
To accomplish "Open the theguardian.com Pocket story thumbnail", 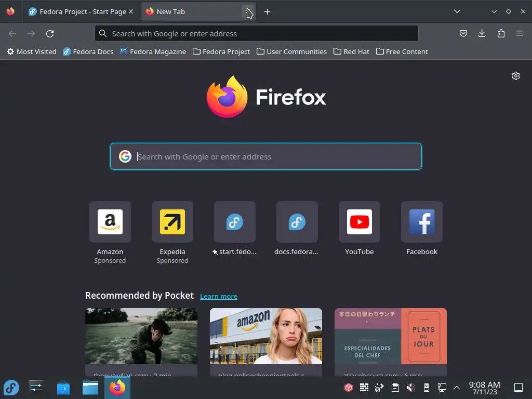I will [141, 336].
